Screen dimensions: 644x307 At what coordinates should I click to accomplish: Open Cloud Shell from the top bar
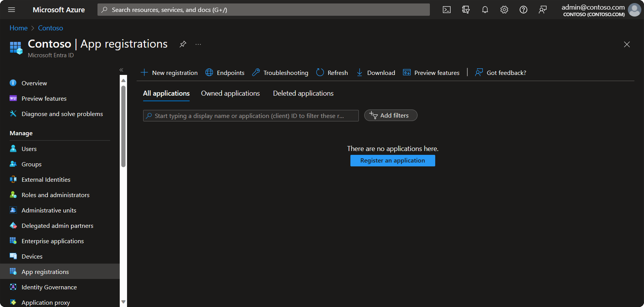point(447,10)
